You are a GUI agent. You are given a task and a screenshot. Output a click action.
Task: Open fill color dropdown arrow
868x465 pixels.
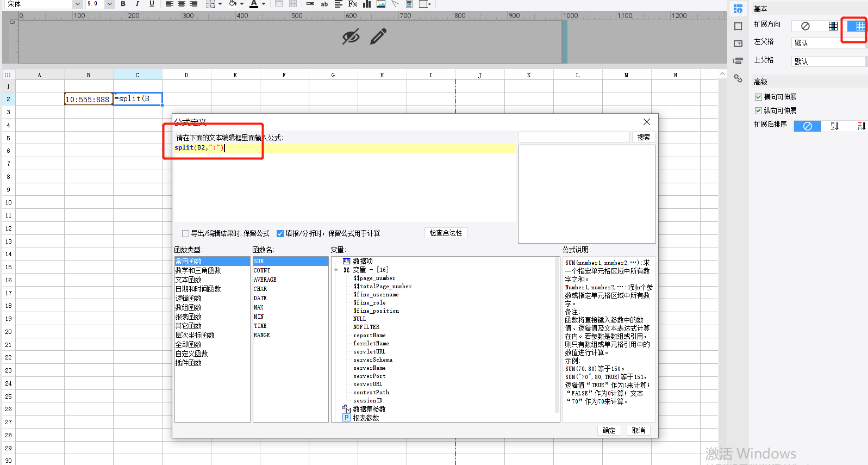(x=242, y=4)
